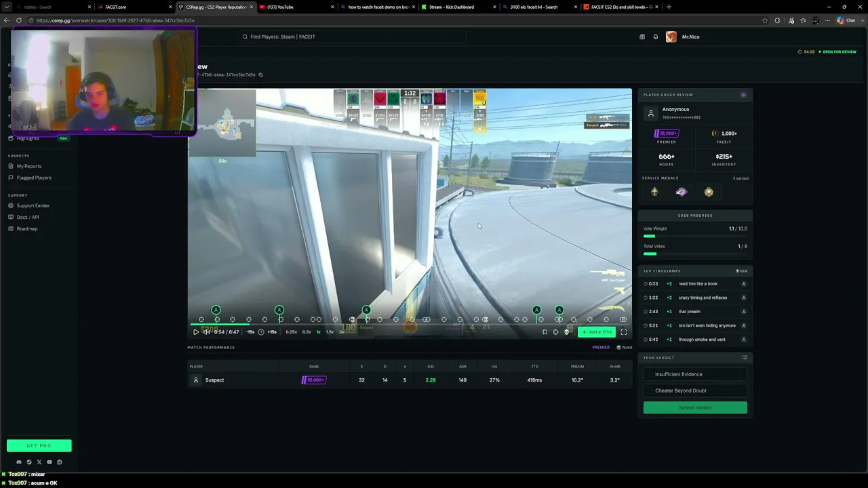
Task: Submit the verdict
Action: point(695,407)
